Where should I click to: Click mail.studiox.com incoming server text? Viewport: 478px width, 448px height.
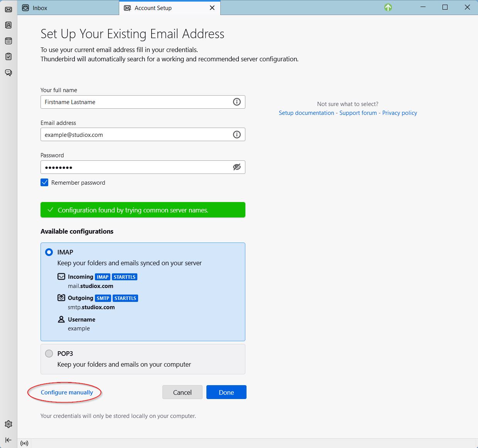[x=91, y=286]
